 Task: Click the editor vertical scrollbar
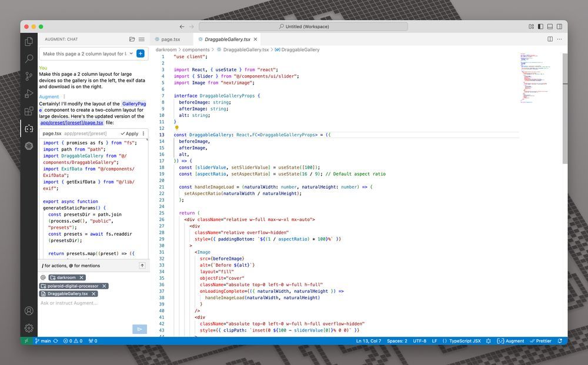coord(565,109)
